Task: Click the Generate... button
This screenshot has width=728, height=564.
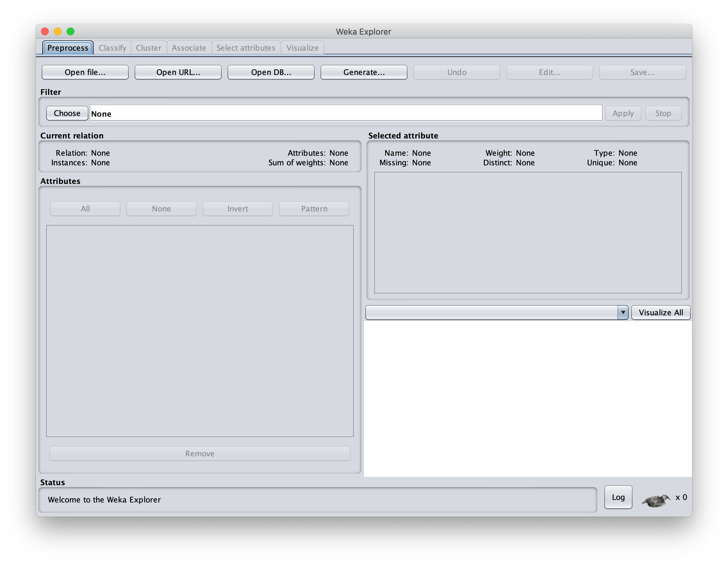Action: [x=364, y=72]
